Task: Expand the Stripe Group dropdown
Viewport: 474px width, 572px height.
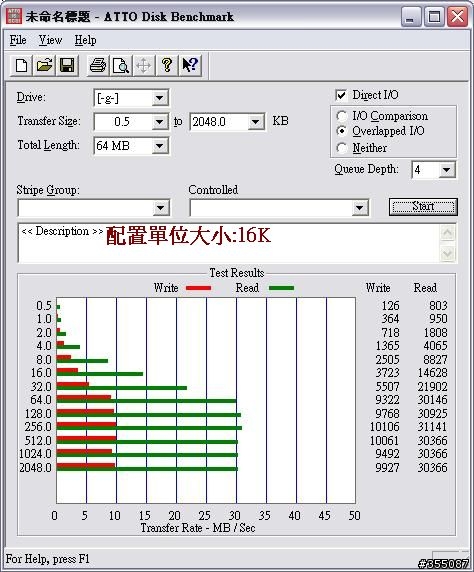Action: 161,208
